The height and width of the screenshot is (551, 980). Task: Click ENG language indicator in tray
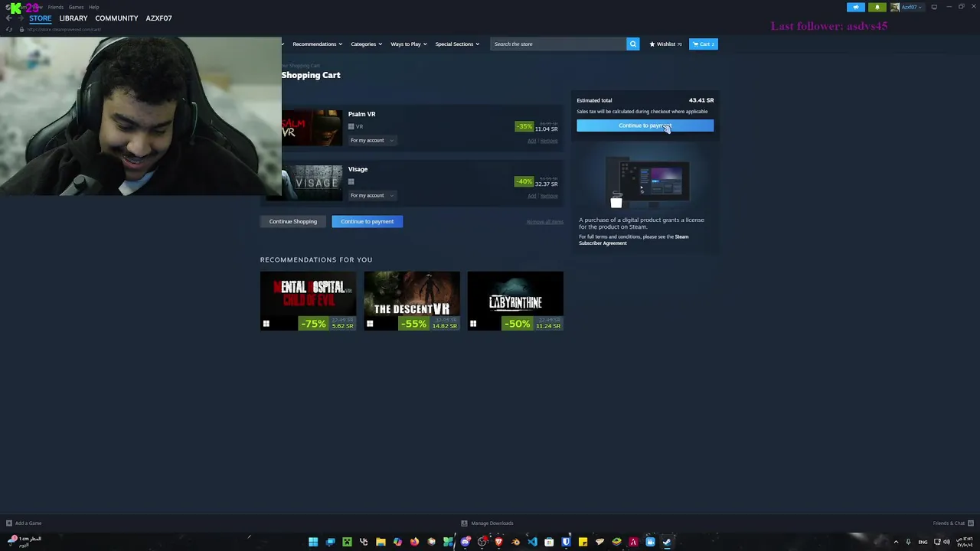[923, 542]
